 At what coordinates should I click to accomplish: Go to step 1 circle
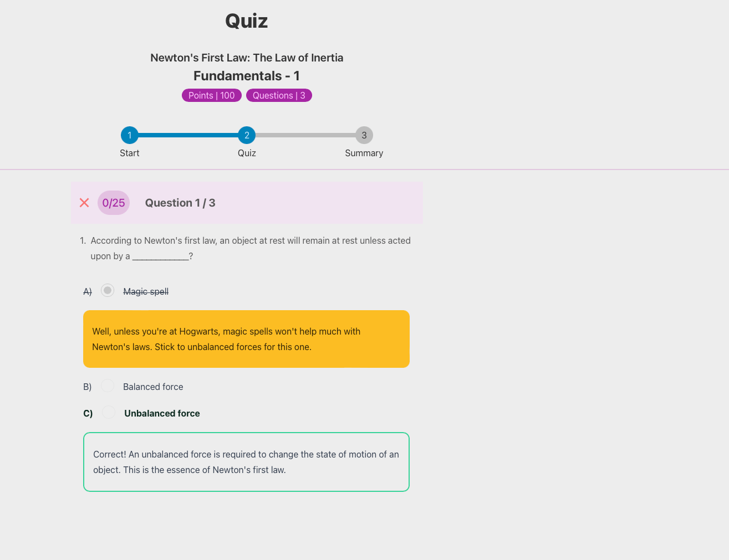pyautogui.click(x=130, y=135)
